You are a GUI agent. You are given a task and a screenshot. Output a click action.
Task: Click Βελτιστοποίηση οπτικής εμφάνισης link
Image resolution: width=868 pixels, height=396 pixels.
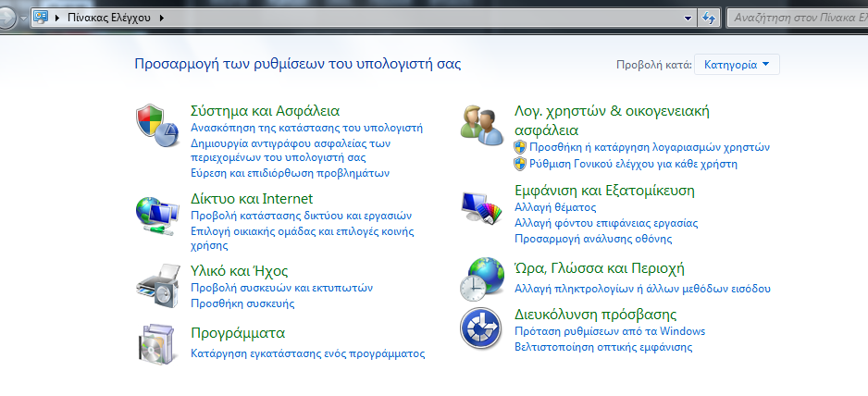point(603,347)
